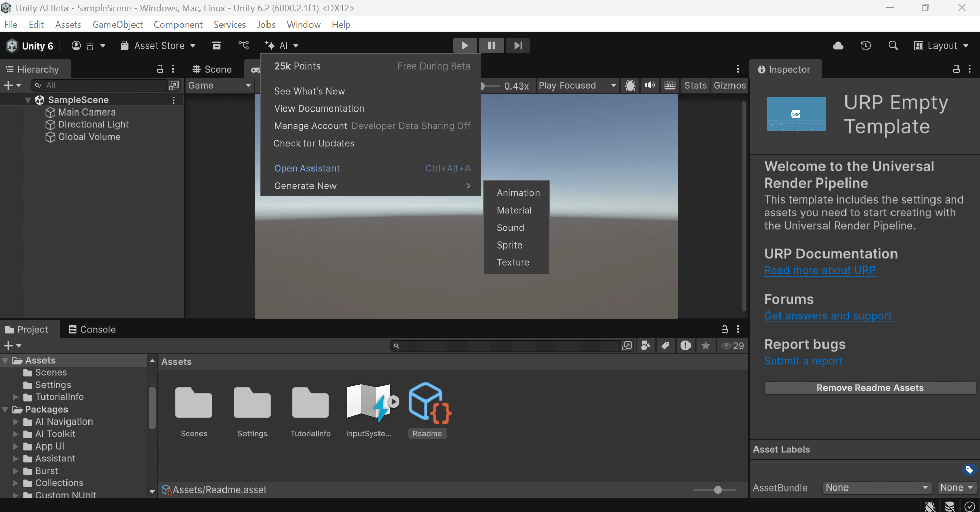Open the Asset Store dropdown
Screen dimensions: 980x512
[158, 46]
